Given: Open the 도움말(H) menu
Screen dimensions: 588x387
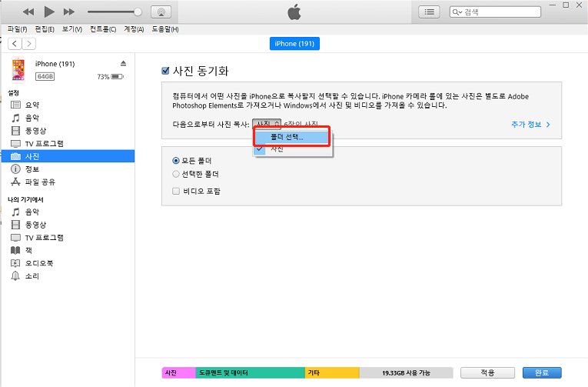Looking at the screenshot, I should [165, 29].
